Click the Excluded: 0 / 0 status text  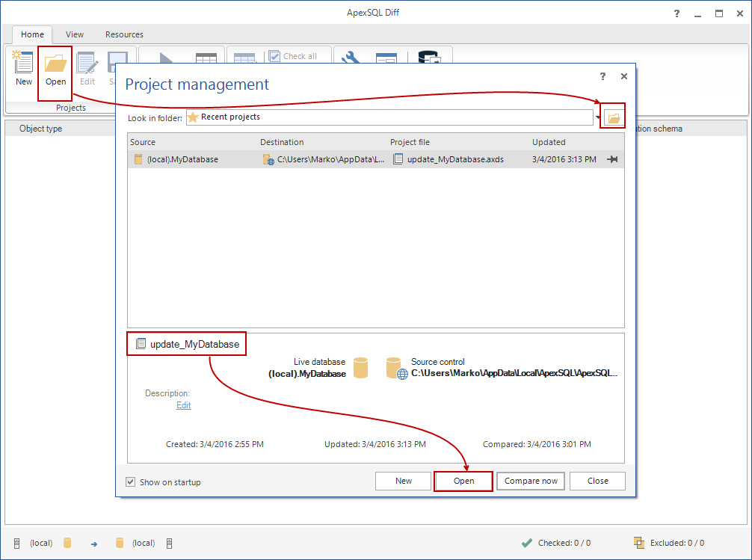tap(677, 543)
